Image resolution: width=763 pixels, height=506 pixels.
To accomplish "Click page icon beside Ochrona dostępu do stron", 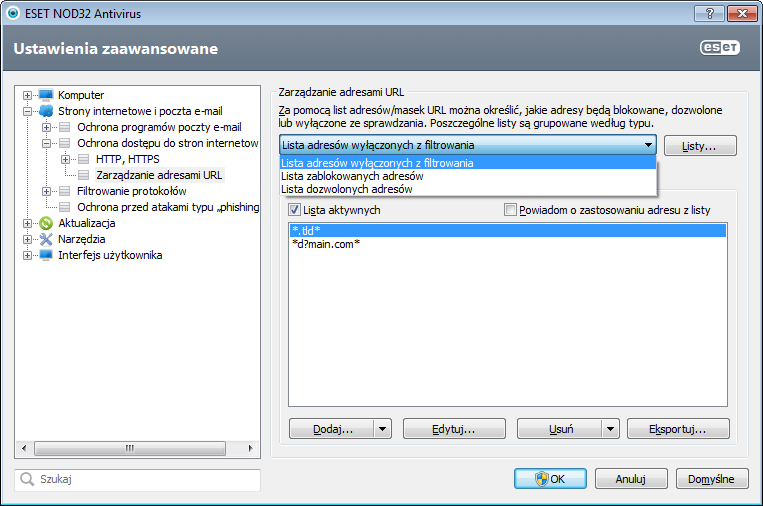I will pos(65,143).
